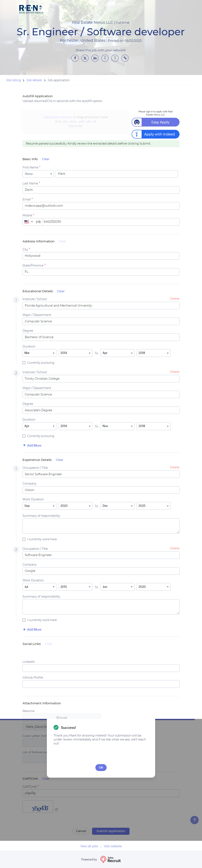202x868 pixels.
Task: Copy the job link using the chain icon
Action: [125, 58]
